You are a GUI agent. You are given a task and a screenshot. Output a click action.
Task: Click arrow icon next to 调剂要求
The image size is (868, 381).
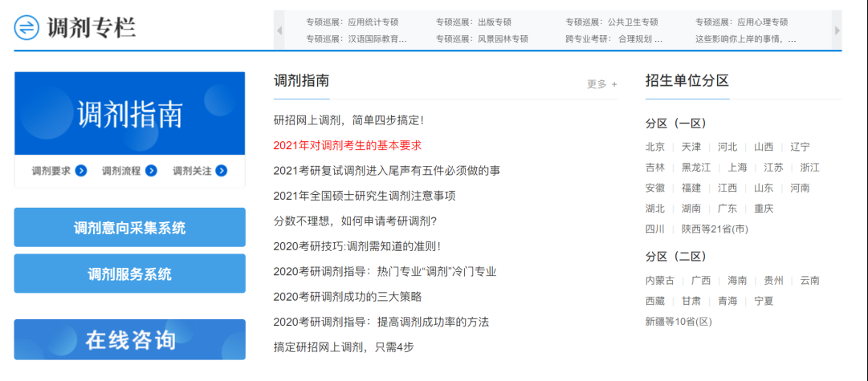[81, 171]
